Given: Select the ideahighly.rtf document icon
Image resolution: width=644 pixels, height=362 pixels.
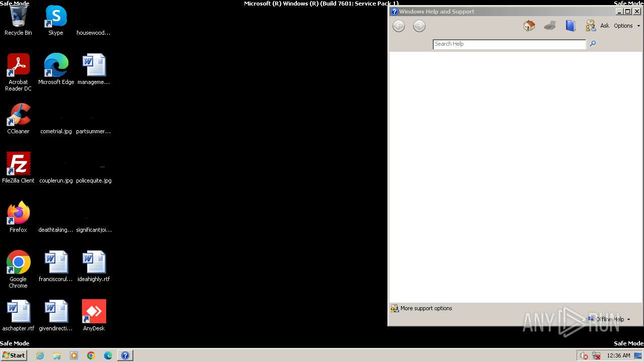Looking at the screenshot, I should click(94, 266).
